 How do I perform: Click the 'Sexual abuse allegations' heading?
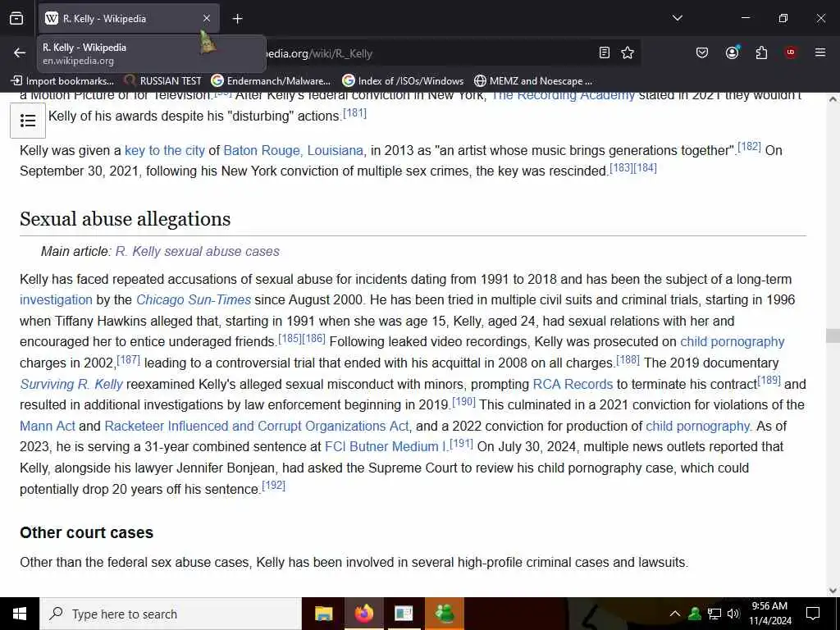pos(125,219)
